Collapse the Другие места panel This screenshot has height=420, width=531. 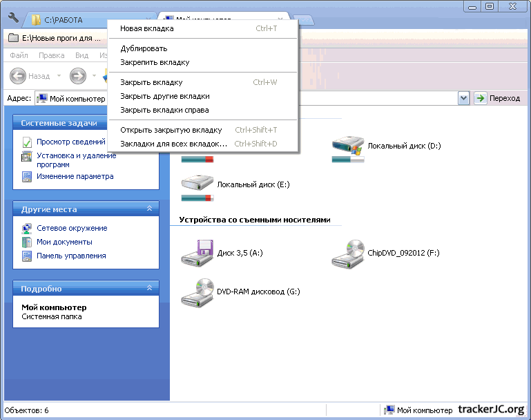tap(150, 209)
